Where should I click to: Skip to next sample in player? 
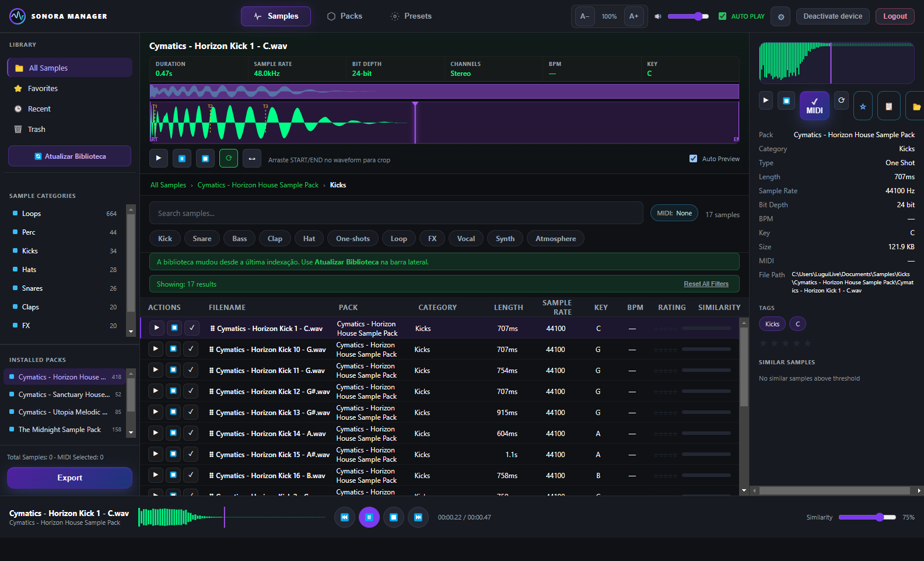click(x=418, y=517)
